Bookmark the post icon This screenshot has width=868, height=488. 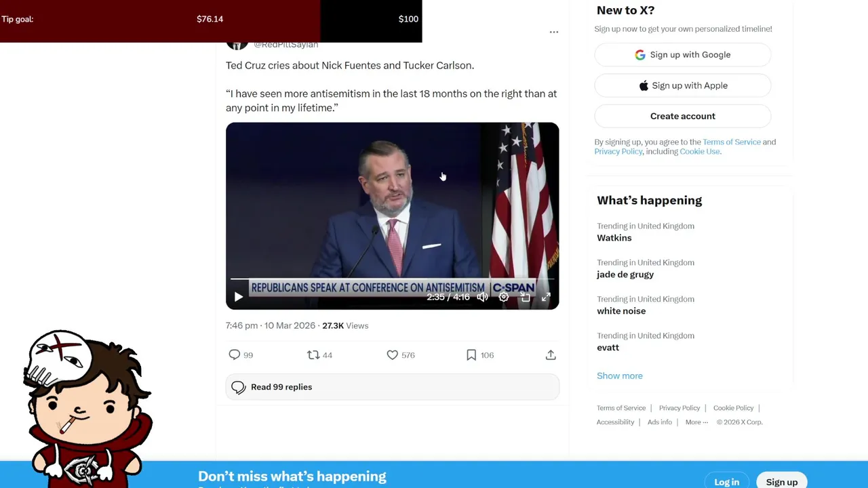click(471, 354)
